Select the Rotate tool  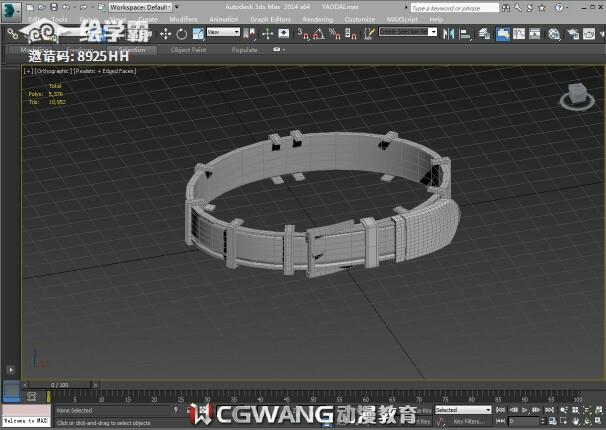[182, 34]
